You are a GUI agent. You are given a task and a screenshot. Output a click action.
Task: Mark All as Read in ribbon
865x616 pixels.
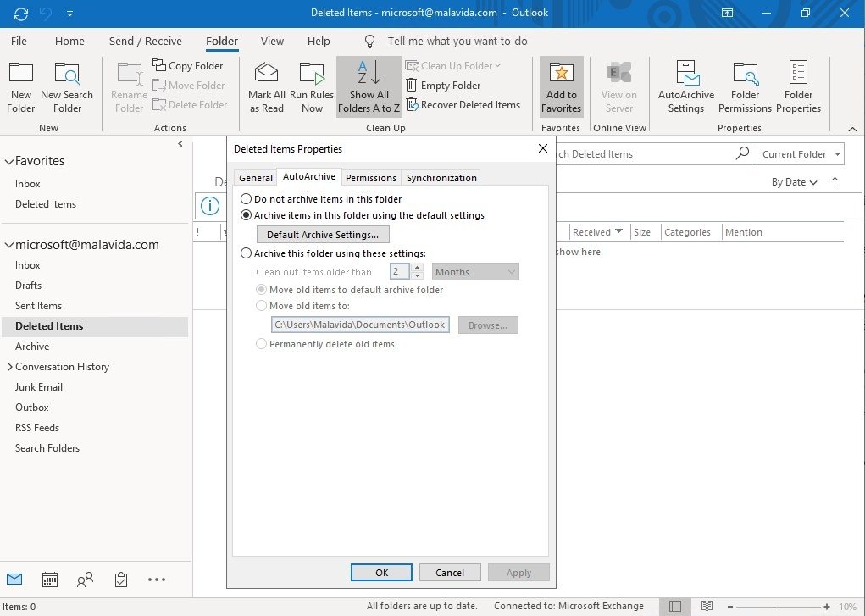(267, 86)
